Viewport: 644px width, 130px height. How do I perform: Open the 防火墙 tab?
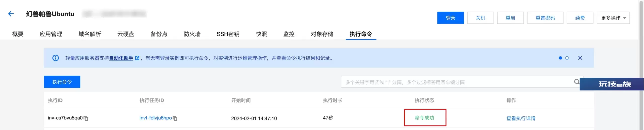[x=192, y=34]
